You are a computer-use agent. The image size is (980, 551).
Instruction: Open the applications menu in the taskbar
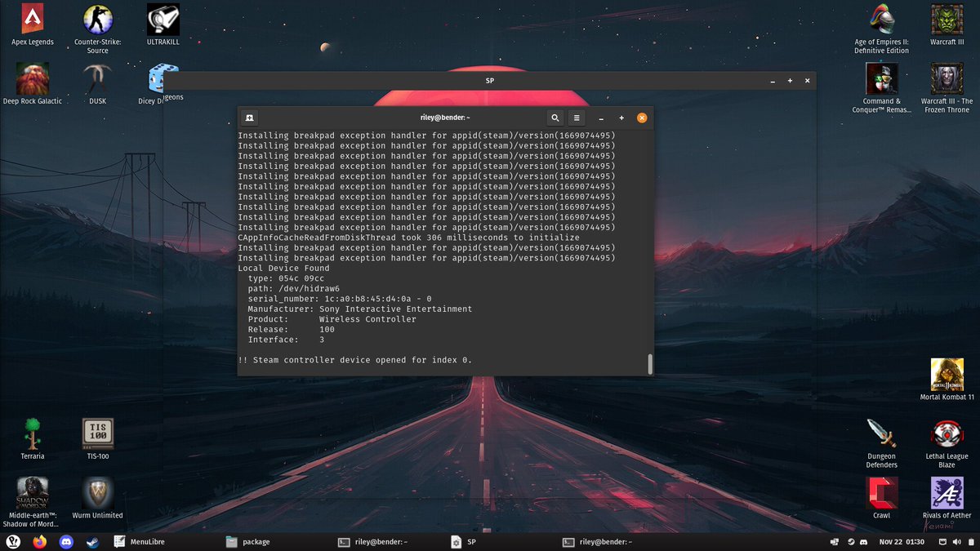click(13, 542)
